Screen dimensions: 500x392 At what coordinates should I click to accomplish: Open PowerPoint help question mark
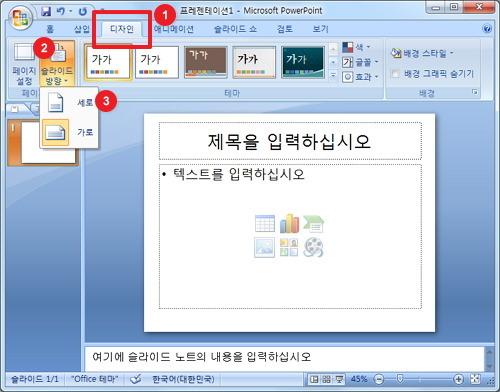(x=487, y=29)
